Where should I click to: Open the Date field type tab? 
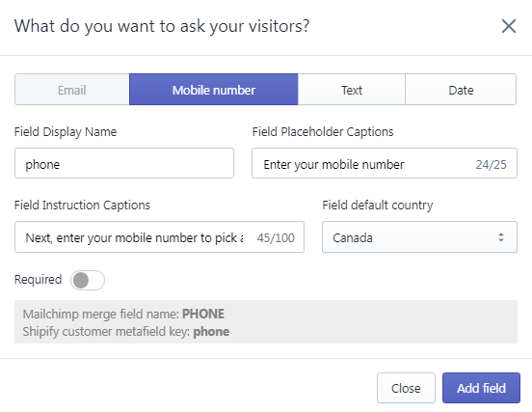[x=461, y=90]
